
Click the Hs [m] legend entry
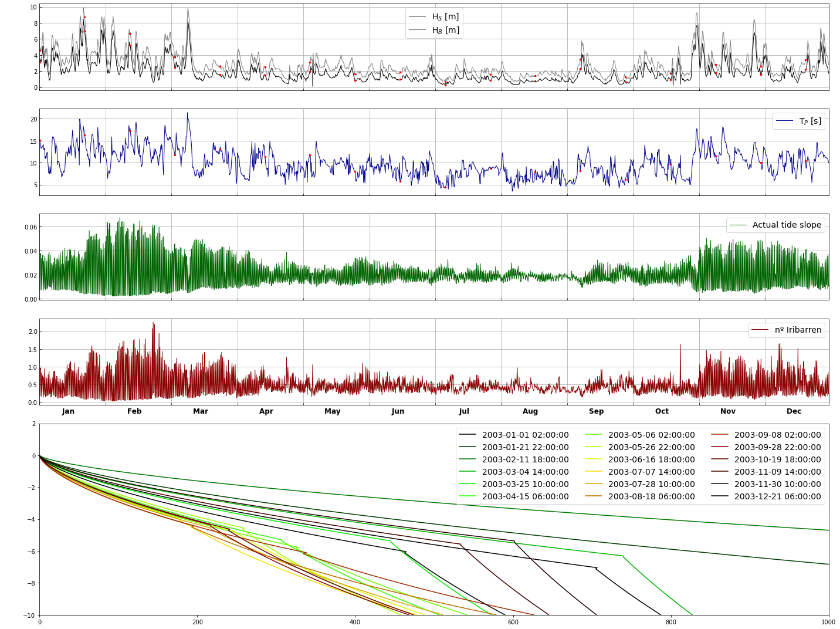tap(445, 16)
